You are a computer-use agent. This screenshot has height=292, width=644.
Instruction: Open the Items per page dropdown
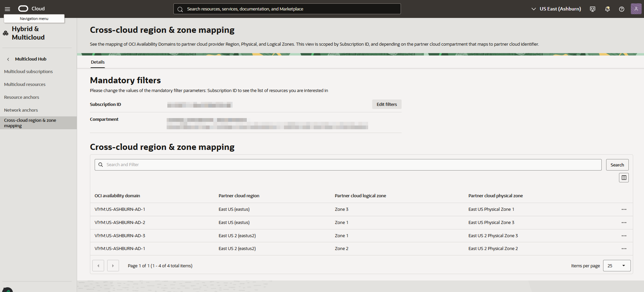click(617, 266)
